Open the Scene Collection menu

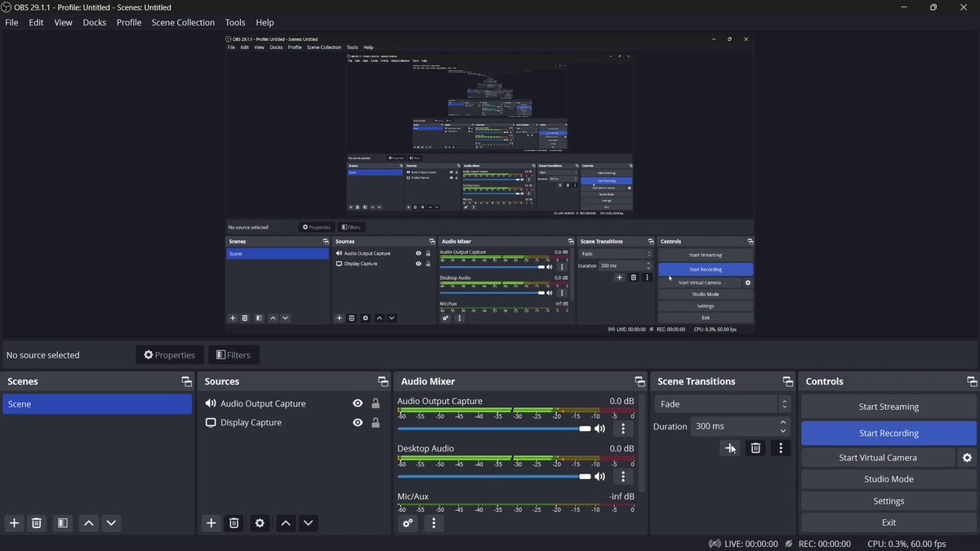(x=183, y=22)
